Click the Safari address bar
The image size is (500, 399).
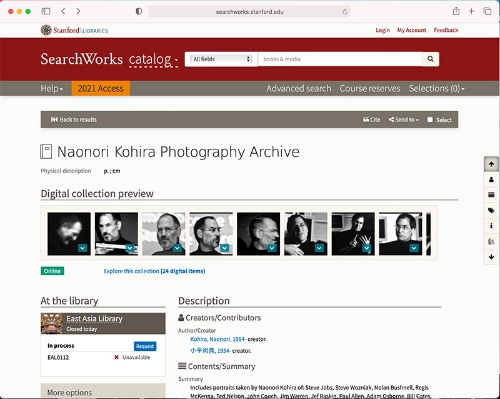(249, 12)
